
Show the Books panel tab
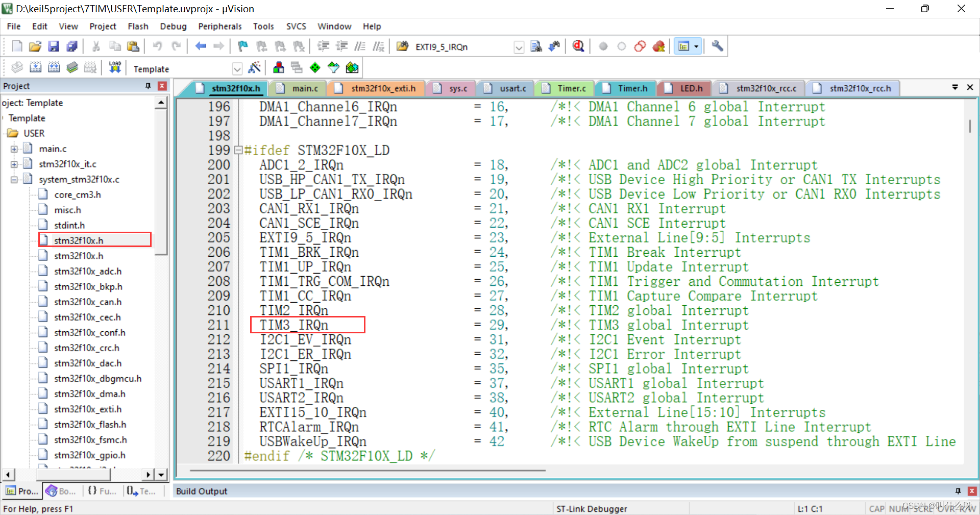[61, 491]
